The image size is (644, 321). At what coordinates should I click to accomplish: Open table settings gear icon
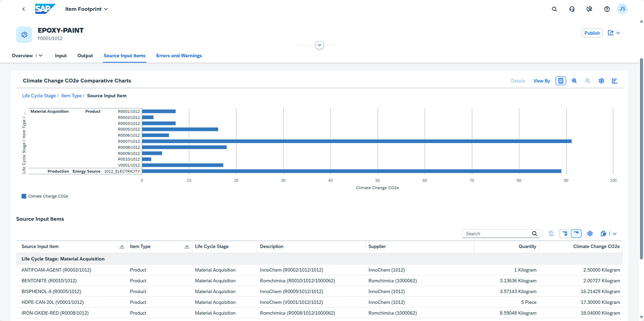[x=590, y=234]
